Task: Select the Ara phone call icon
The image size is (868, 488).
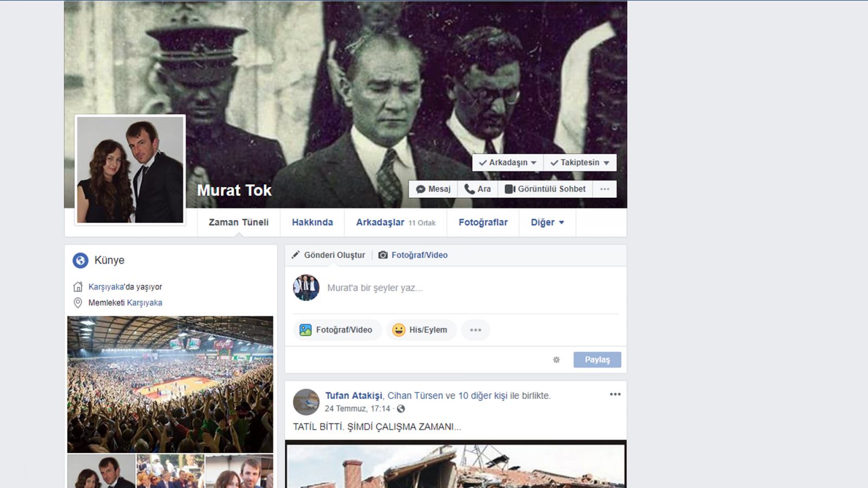Action: (469, 189)
